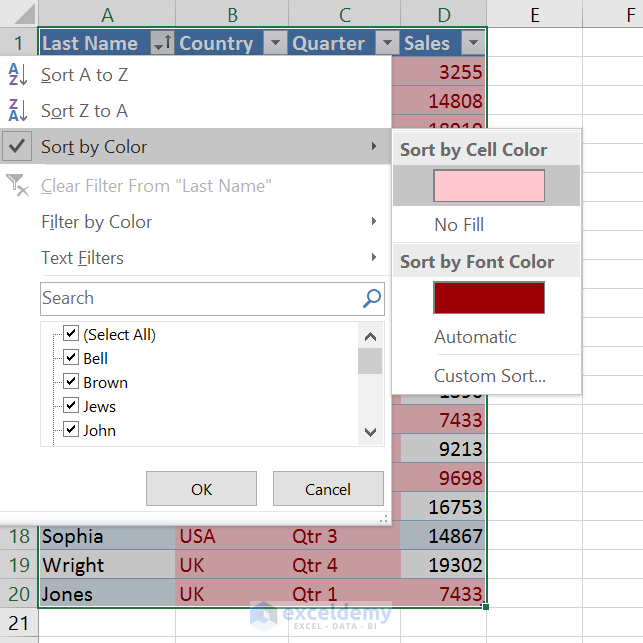Uncheck the Bell checkbox

click(x=71, y=357)
